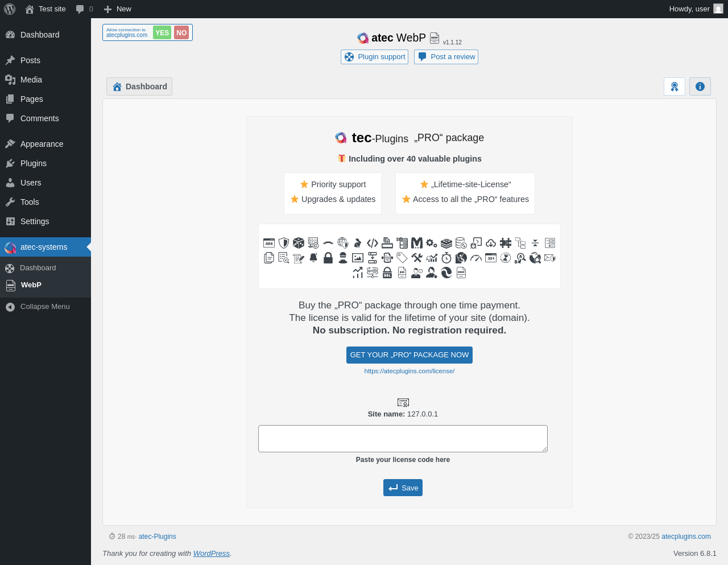Click the bell notification plugin icon

(313, 258)
